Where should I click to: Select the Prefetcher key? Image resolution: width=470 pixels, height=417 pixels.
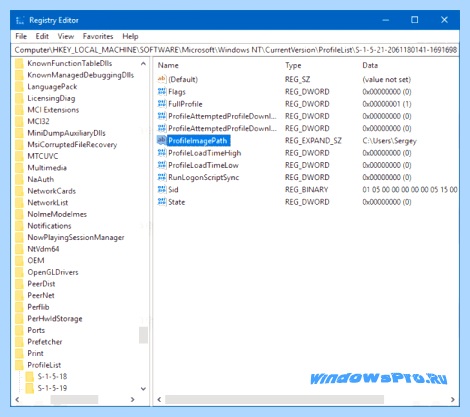pos(45,342)
